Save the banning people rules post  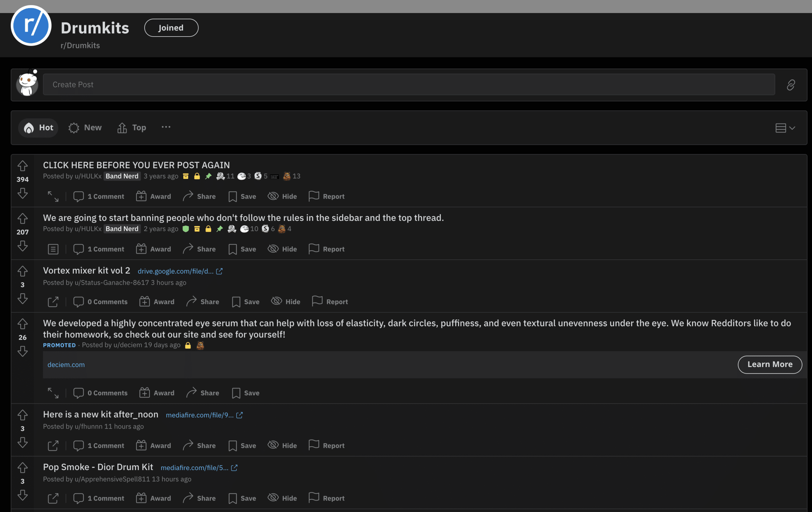242,249
